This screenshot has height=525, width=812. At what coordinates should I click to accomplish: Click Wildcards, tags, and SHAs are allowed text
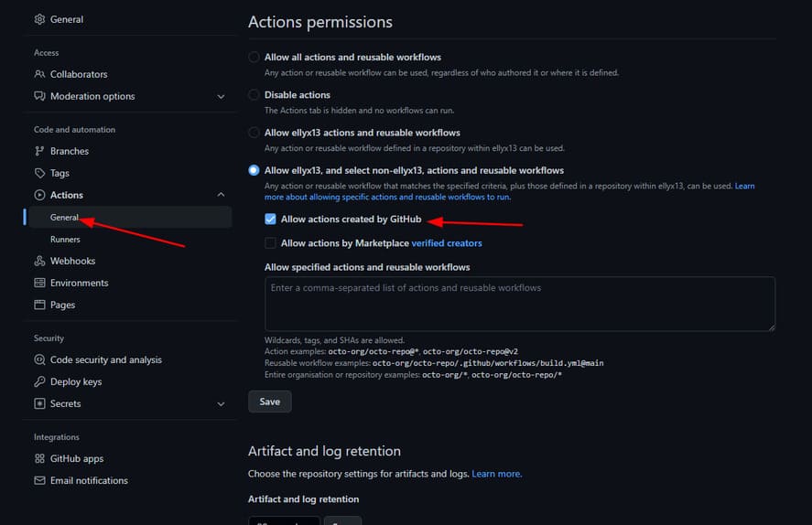pos(334,340)
